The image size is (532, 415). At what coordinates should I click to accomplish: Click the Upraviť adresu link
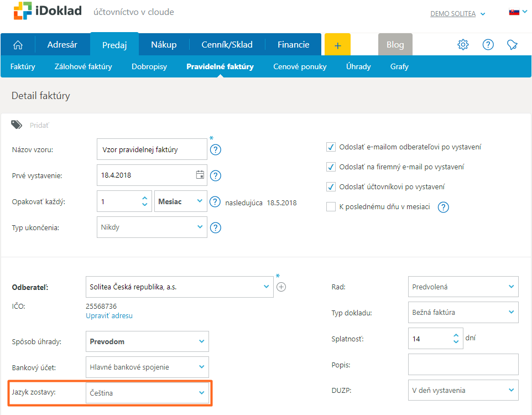(109, 316)
